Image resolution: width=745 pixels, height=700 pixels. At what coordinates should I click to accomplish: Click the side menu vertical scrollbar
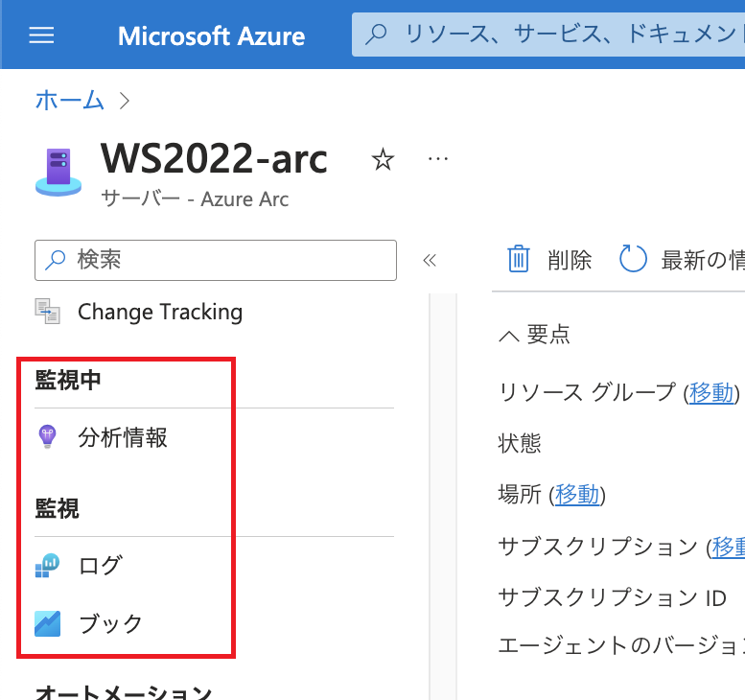pyautogui.click(x=443, y=497)
